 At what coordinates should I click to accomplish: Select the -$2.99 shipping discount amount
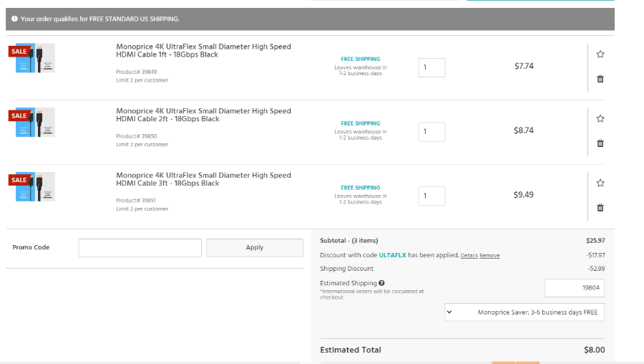coord(596,269)
